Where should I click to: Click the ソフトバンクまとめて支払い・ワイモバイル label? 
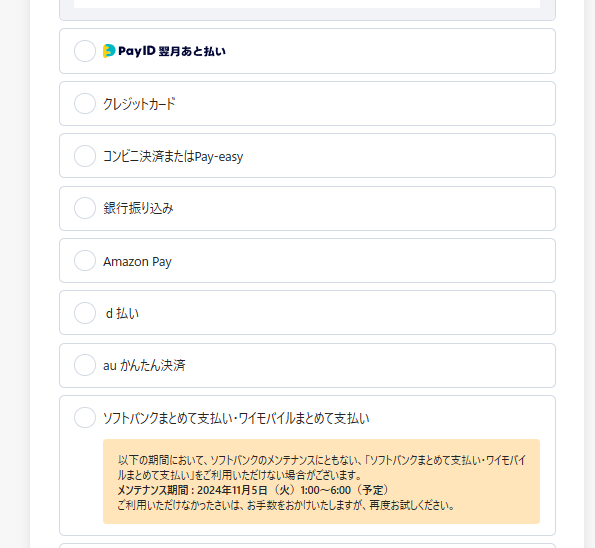236,418
